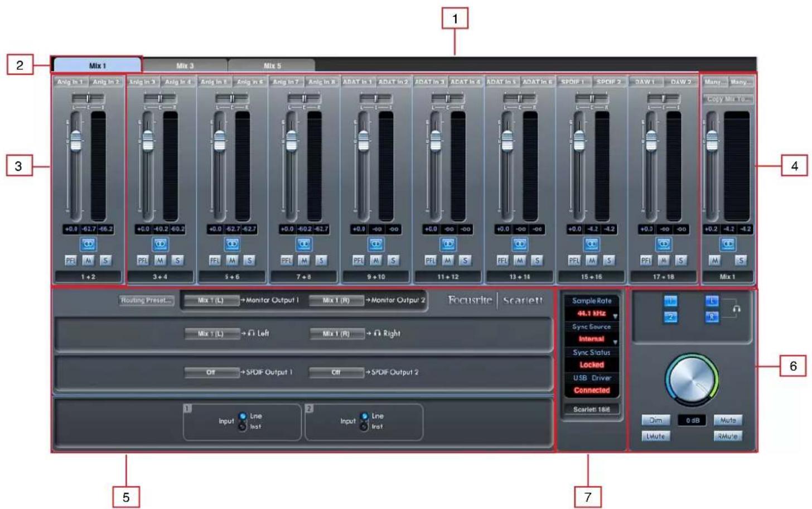Toggle stereo link on channel 1+2

pos(89,244)
